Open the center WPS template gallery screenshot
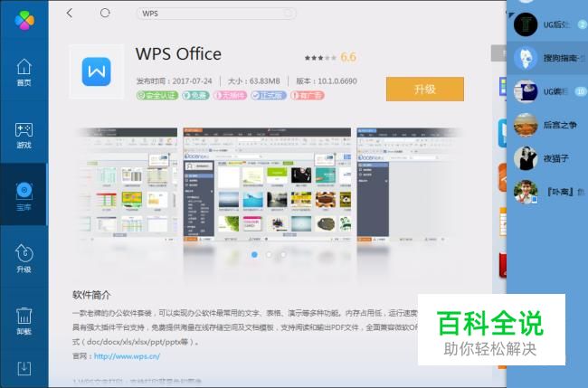This screenshot has width=588, height=388. (267, 185)
